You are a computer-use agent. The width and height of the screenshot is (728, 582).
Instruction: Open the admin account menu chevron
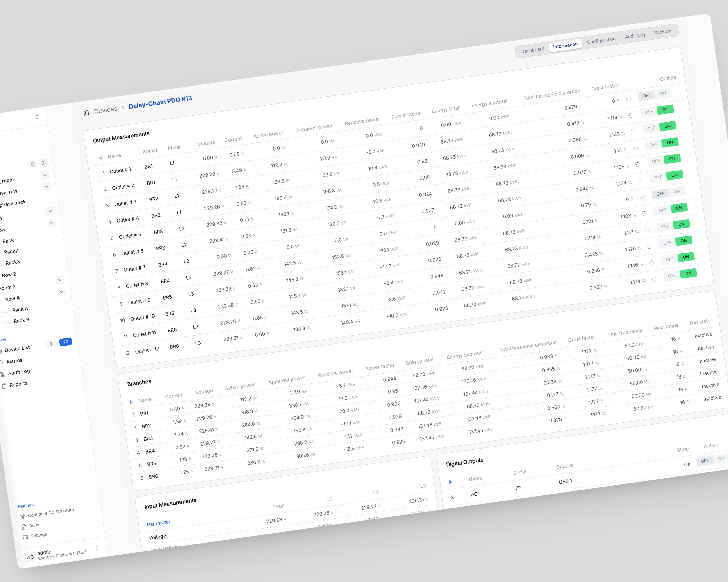coord(97,548)
